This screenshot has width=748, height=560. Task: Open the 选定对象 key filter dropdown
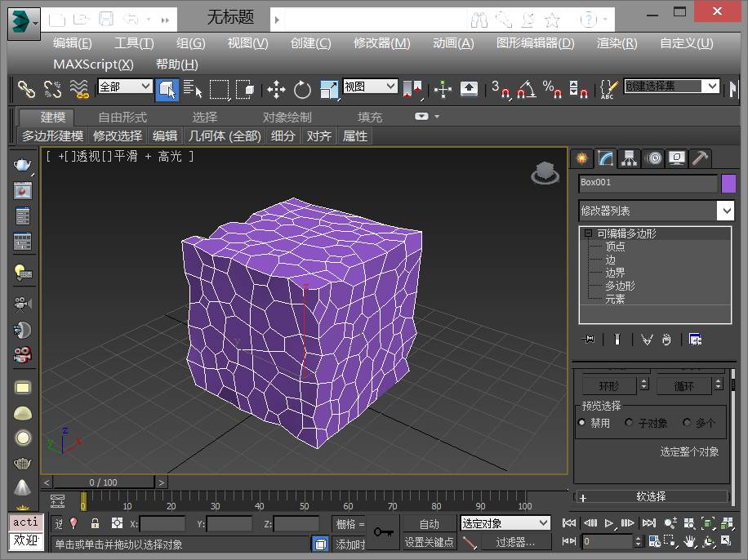point(505,523)
